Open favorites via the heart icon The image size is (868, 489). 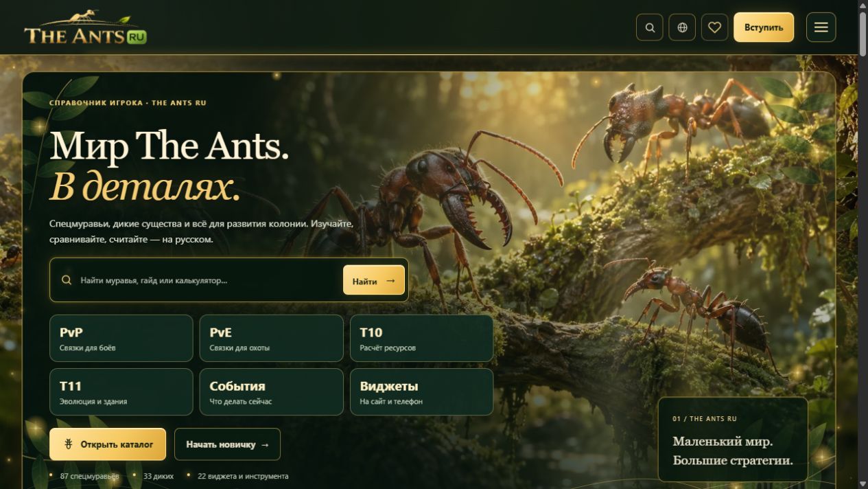pyautogui.click(x=714, y=27)
